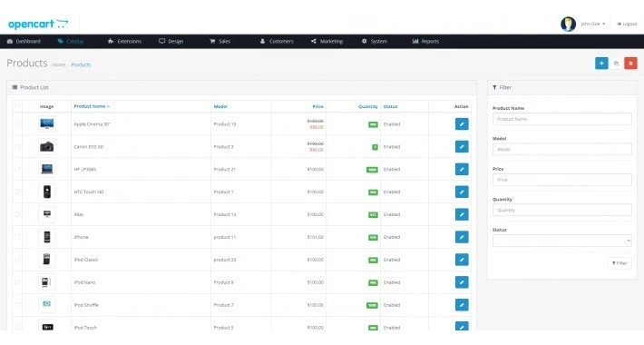
Task: Click the Quantity column header to sort
Action: click(367, 106)
